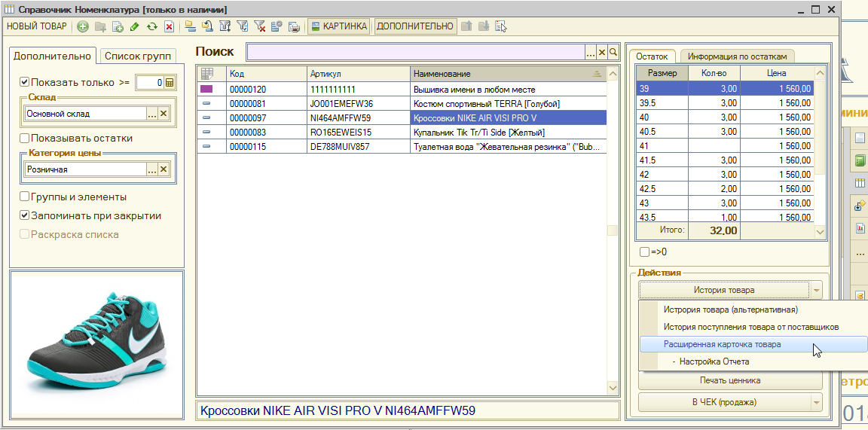
Task: Open Категория цены selection ellipsis button
Action: [x=152, y=169]
